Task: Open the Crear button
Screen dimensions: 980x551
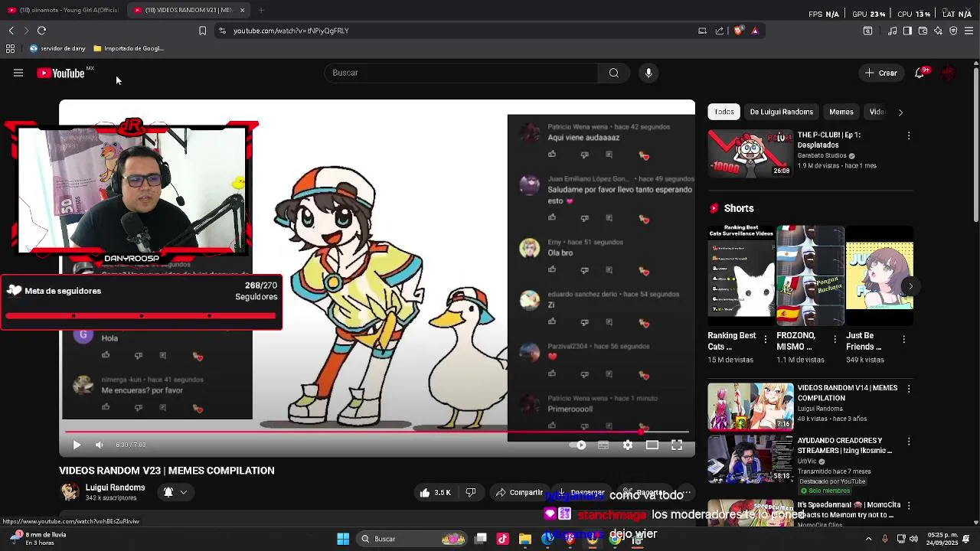Action: tap(881, 73)
